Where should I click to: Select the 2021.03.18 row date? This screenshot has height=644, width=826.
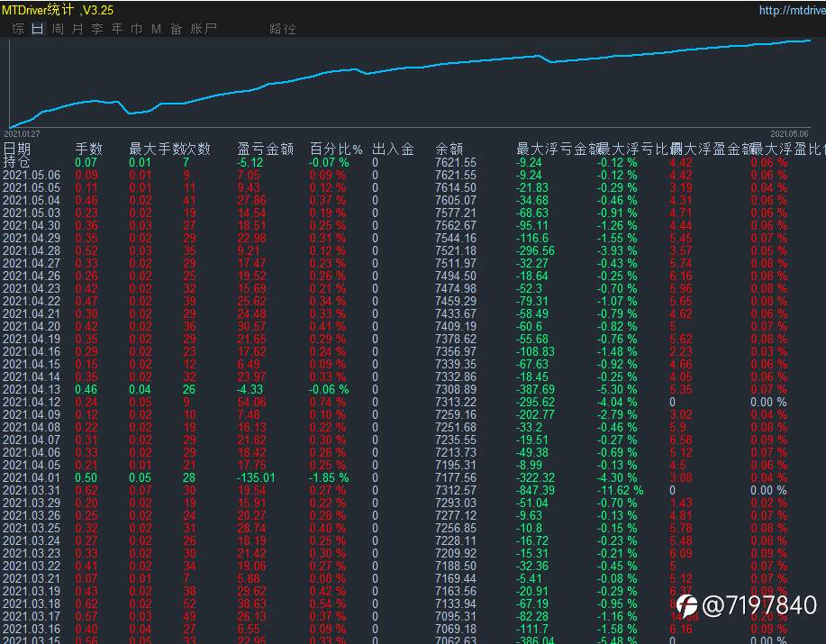click(x=32, y=604)
